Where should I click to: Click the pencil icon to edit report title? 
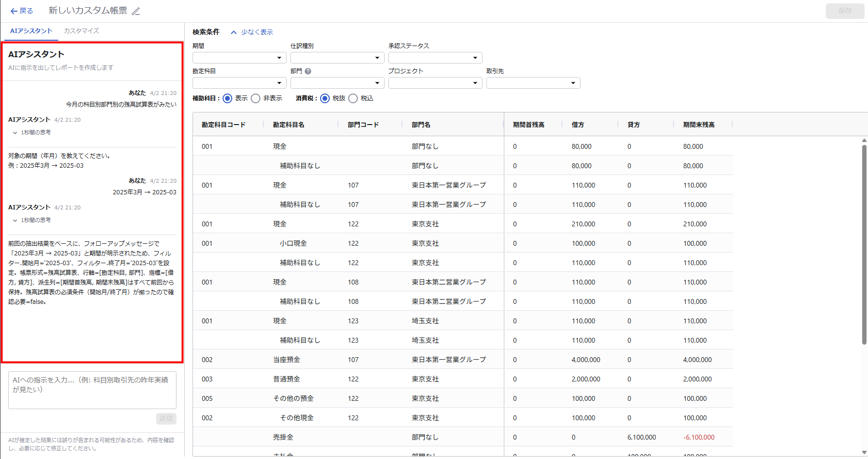pos(136,11)
